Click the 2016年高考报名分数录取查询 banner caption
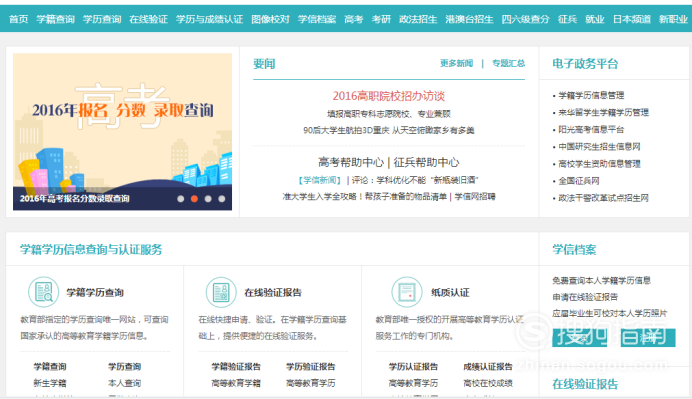 pyautogui.click(x=75, y=199)
